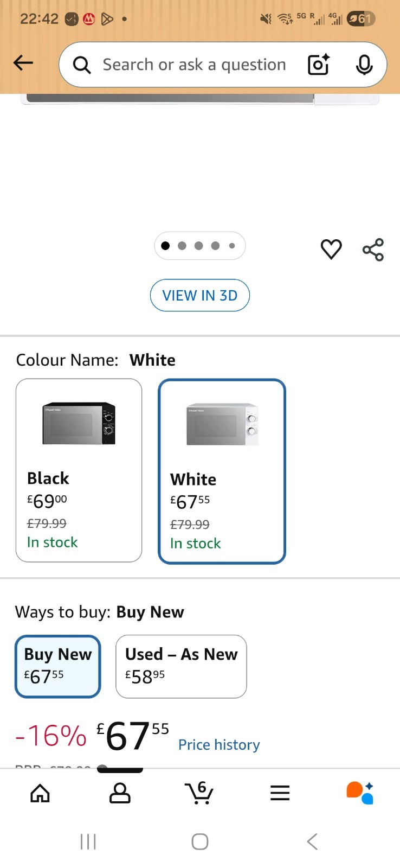400x868 pixels.
Task: Open the hamburger menu tab
Action: pos(280,793)
